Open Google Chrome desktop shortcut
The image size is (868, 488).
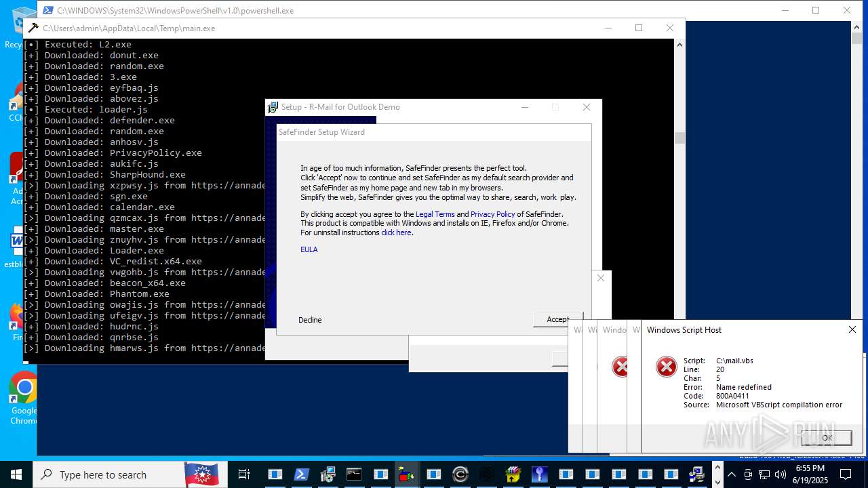tap(24, 399)
